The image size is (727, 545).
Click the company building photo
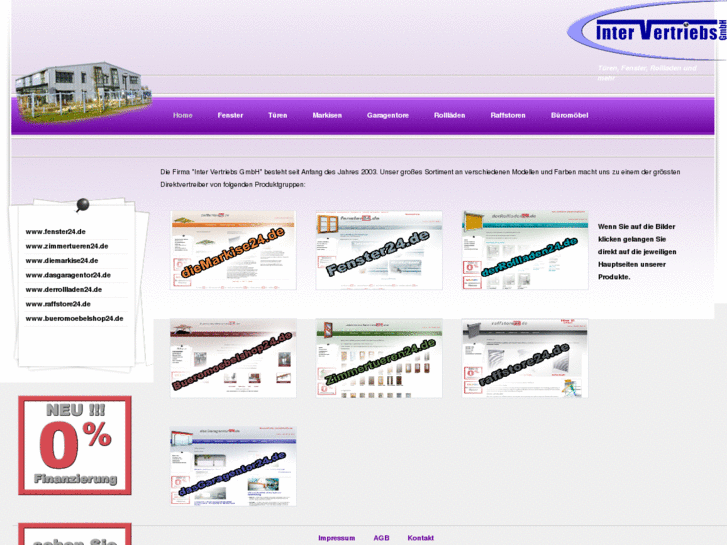(x=83, y=92)
